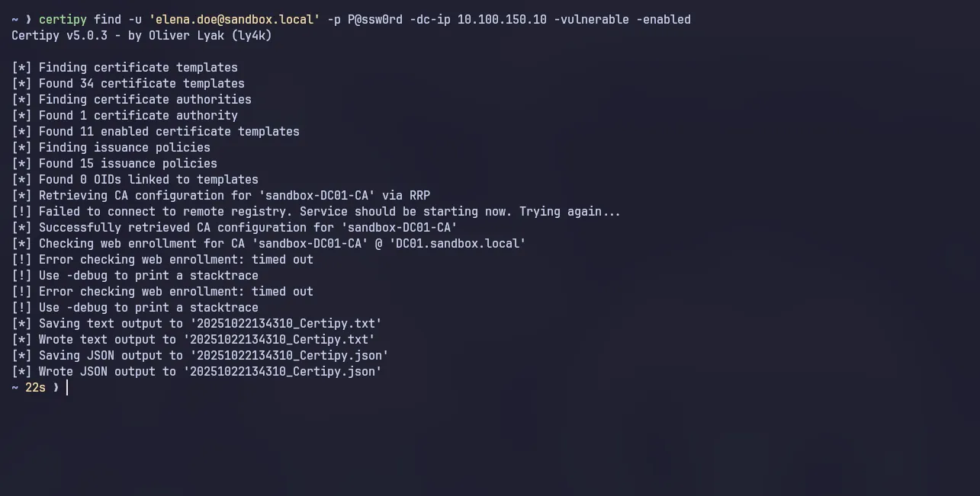
Task: Click the 'Found 0 OIDs linked to templates' line
Action: pos(148,179)
